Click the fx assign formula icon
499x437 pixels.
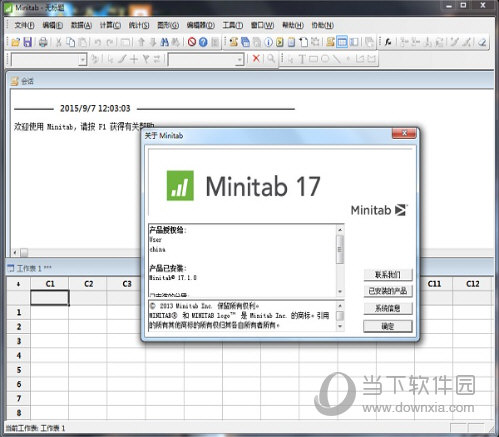click(x=388, y=42)
